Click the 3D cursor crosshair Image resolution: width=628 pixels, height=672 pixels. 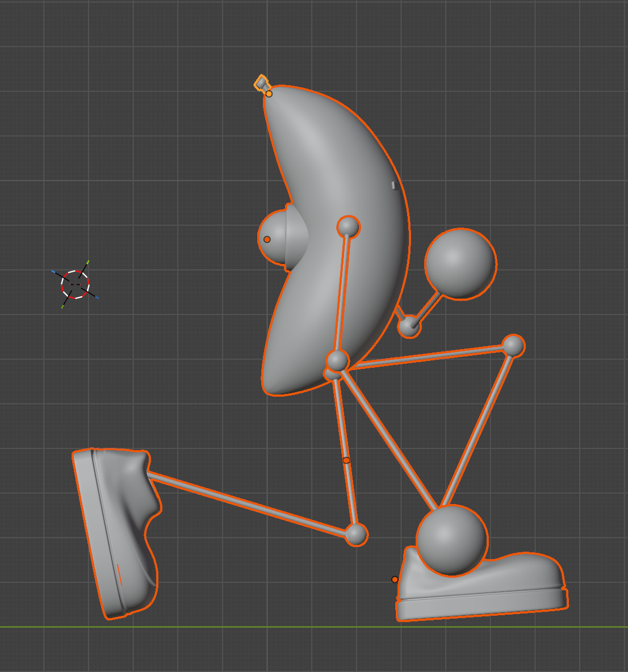(75, 284)
